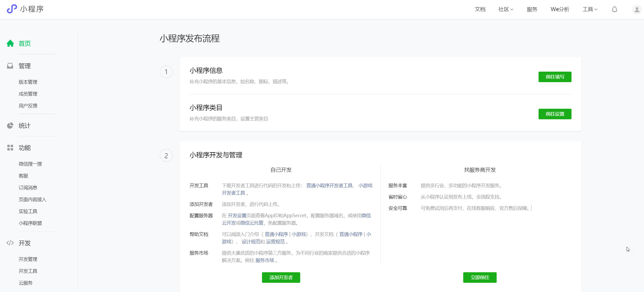Click the user avatar icon
644x292 pixels.
coord(637,9)
